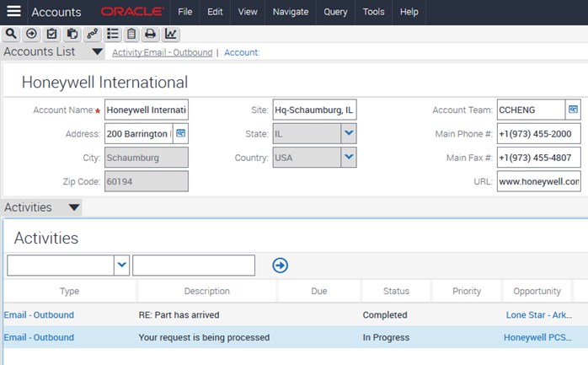The height and width of the screenshot is (365, 588).
Task: Open the View menu
Action: point(248,12)
